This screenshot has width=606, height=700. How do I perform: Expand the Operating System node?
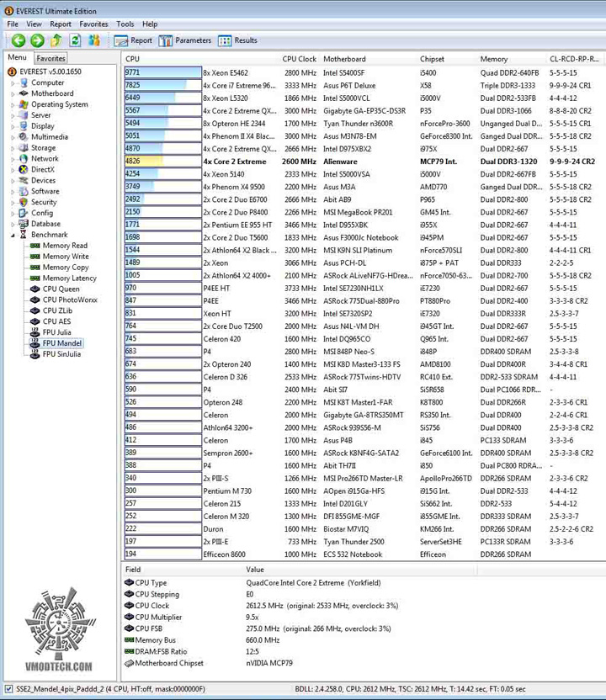click(x=13, y=104)
